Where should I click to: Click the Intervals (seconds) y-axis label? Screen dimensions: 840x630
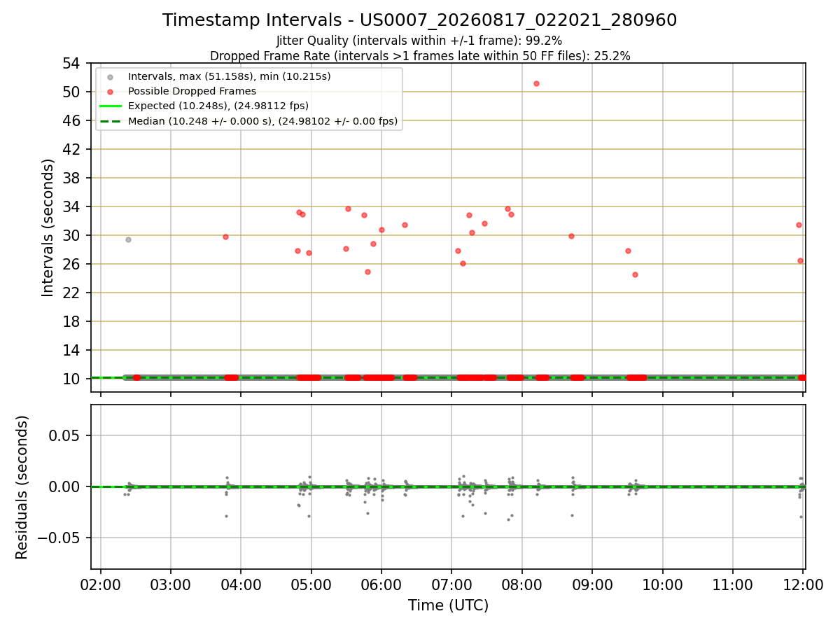48,227
